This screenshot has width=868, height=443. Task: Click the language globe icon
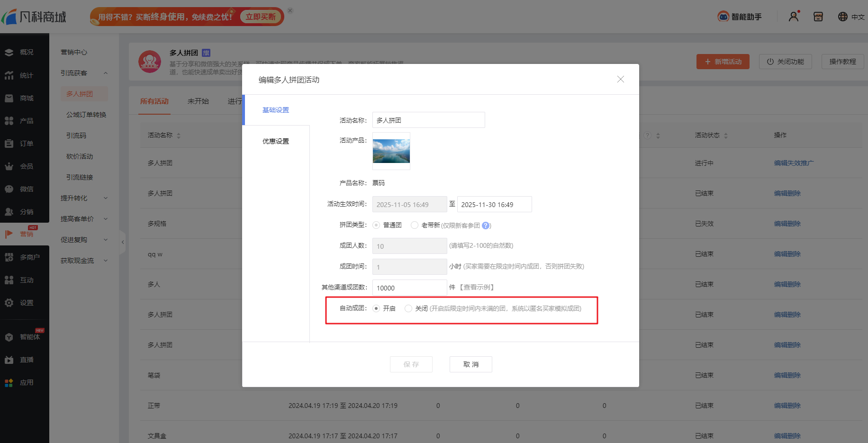tap(842, 17)
